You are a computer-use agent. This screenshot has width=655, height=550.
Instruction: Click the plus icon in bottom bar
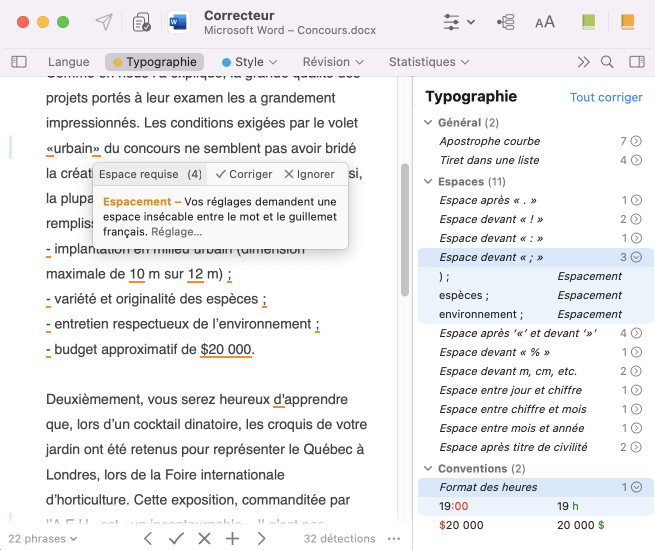pyautogui.click(x=232, y=538)
